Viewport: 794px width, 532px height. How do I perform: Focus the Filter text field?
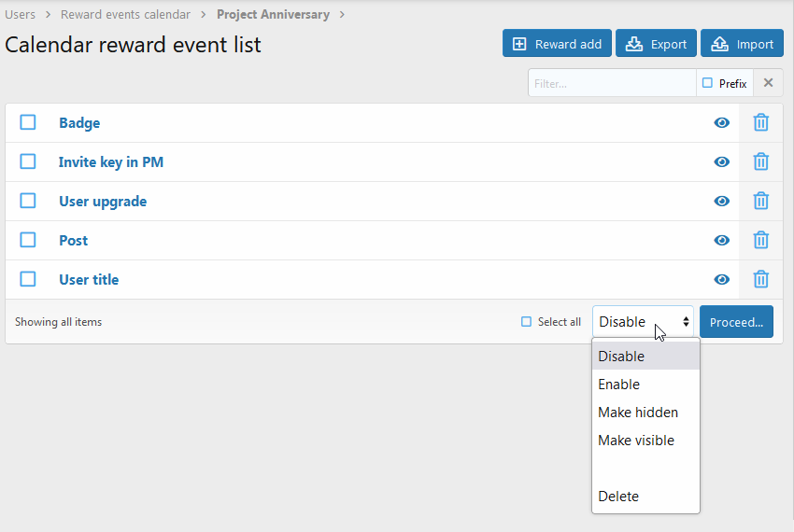612,83
